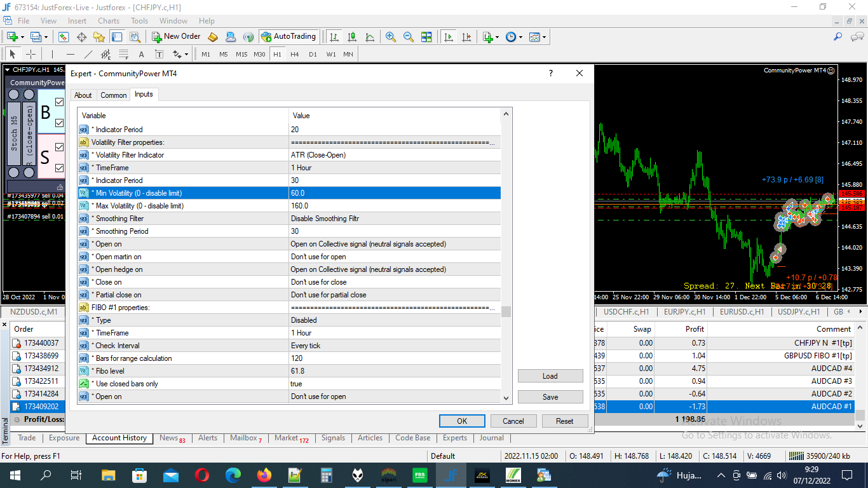Expand the Profiles dropdown arrow
This screenshot has width=868, height=488.
click(x=46, y=37)
